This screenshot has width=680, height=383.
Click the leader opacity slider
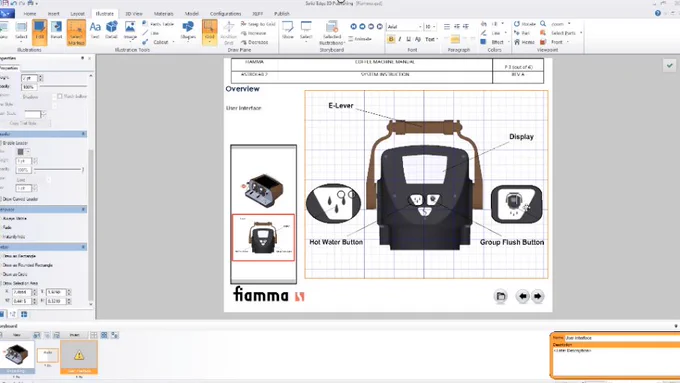[58, 170]
